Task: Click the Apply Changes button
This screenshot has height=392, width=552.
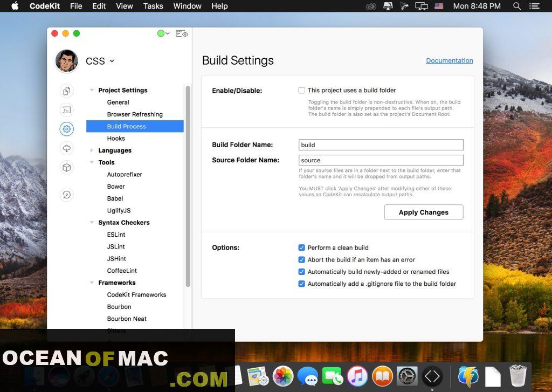Action: (424, 212)
